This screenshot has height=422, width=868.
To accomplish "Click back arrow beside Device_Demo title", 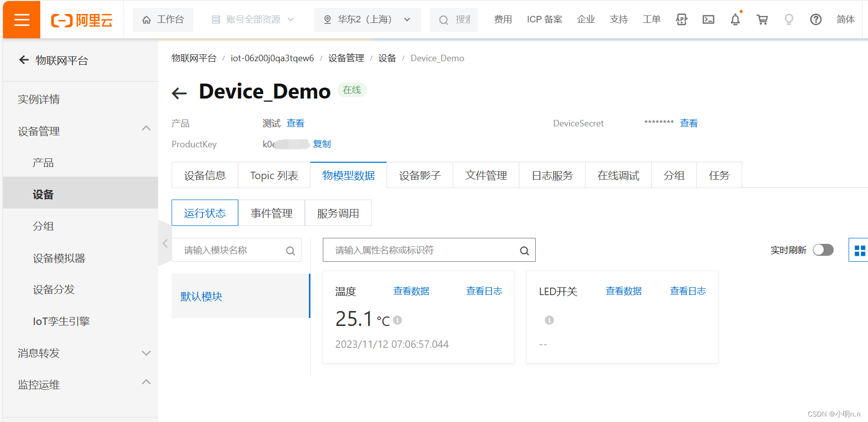I will click(179, 93).
